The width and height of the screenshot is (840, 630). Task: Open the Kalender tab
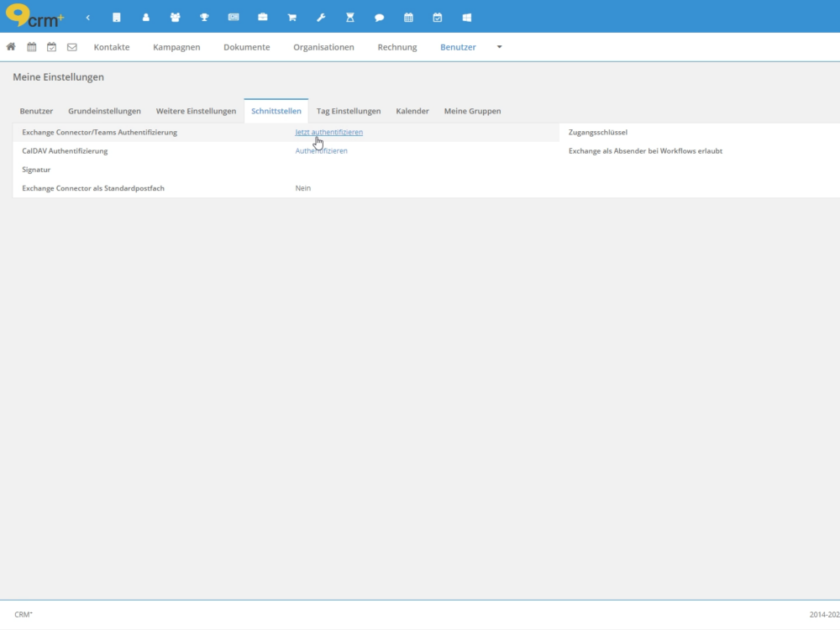[412, 111]
